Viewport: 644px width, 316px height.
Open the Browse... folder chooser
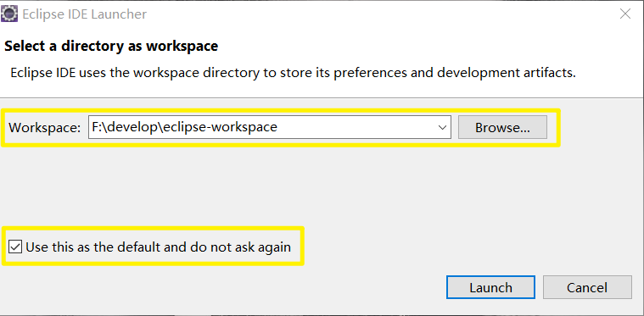[x=502, y=127]
